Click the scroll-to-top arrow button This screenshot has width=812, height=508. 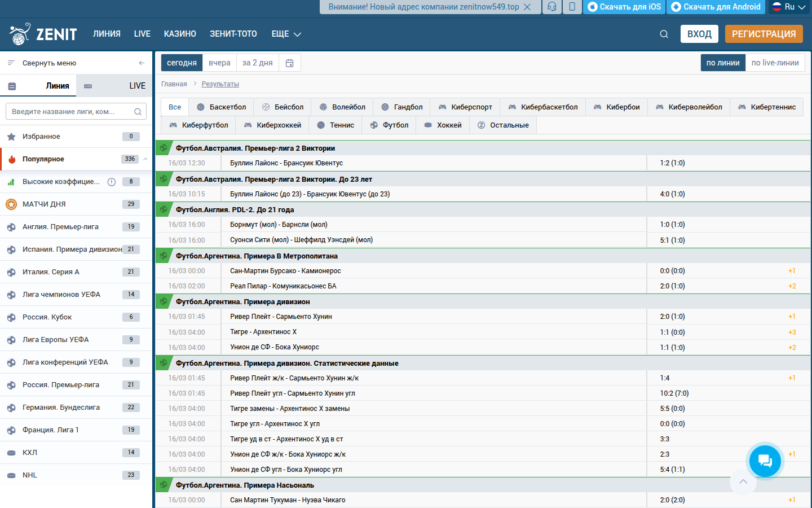pos(743,481)
